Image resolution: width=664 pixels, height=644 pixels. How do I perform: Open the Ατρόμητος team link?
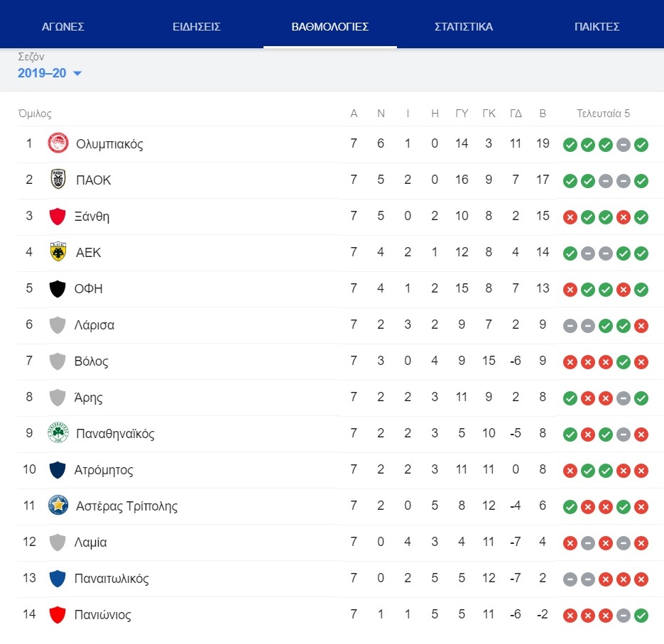104,470
